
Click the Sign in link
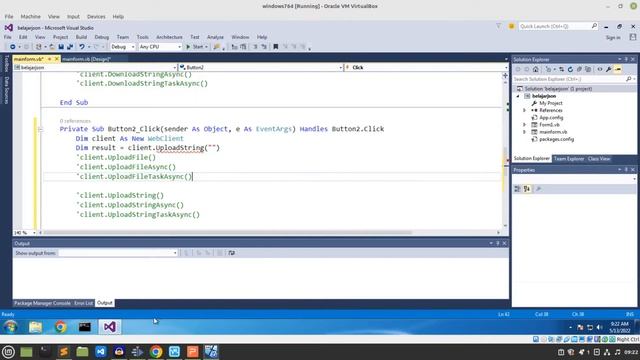point(613,38)
